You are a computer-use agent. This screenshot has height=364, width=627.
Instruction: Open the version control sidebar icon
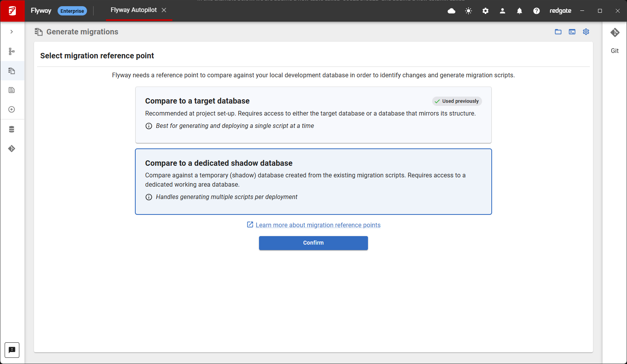12,149
